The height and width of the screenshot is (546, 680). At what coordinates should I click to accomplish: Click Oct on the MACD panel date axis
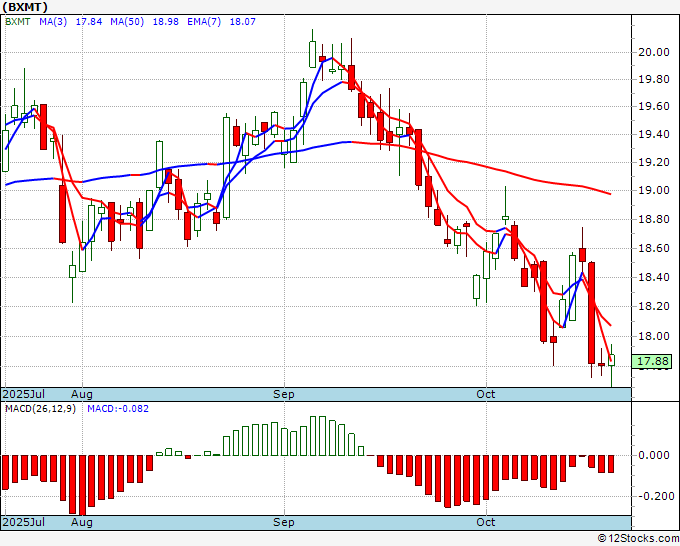click(x=486, y=522)
